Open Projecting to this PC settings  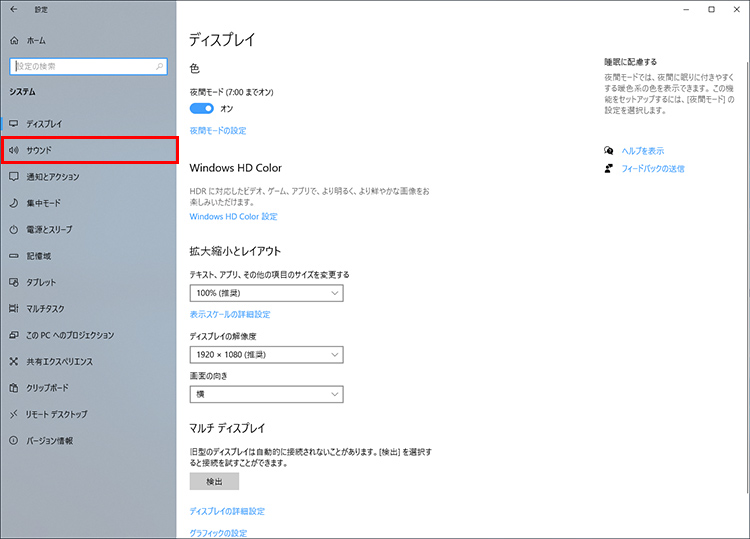[70, 335]
